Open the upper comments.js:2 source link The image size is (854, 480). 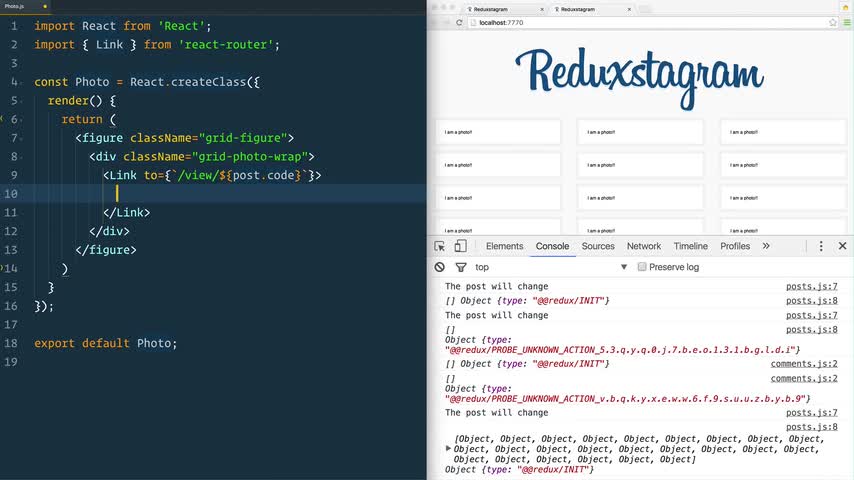point(804,364)
